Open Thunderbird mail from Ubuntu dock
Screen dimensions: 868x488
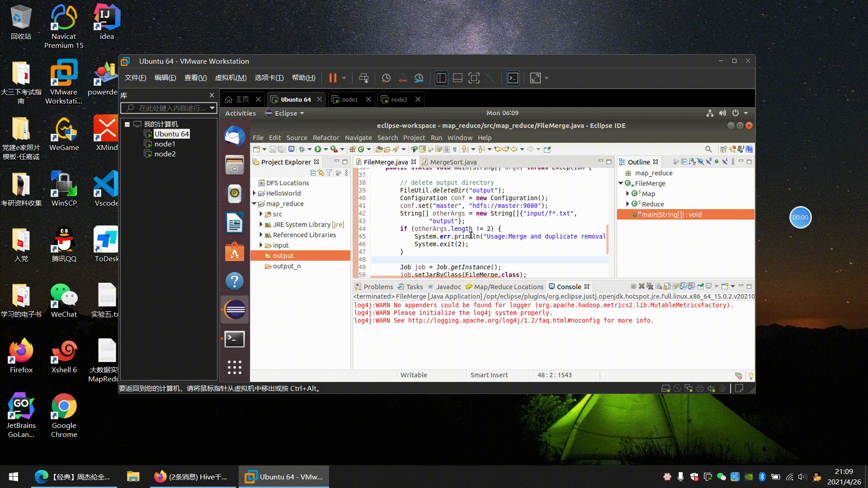pyautogui.click(x=235, y=136)
